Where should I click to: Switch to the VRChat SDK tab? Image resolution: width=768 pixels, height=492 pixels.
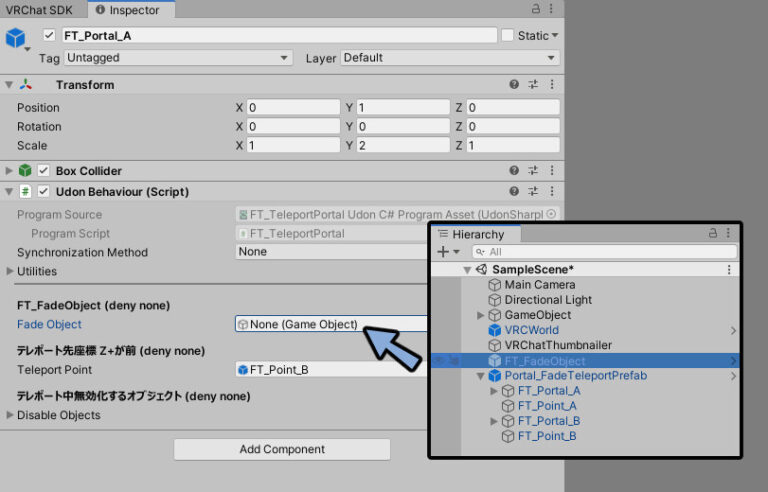click(41, 10)
